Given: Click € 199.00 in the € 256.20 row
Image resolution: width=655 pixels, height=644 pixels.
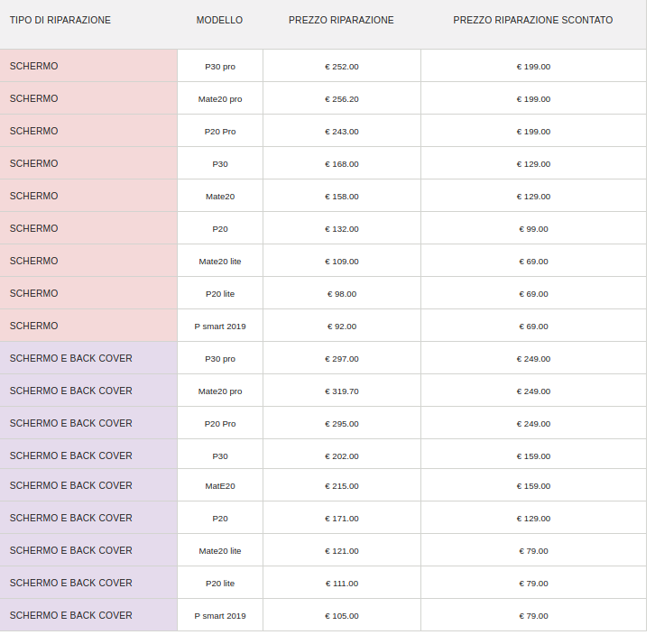Looking at the screenshot, I should tap(533, 99).
